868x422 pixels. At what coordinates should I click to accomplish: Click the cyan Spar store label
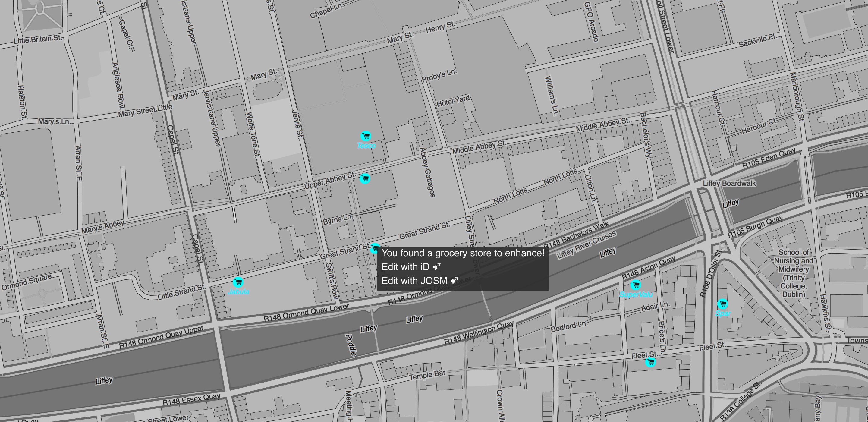[x=723, y=313]
